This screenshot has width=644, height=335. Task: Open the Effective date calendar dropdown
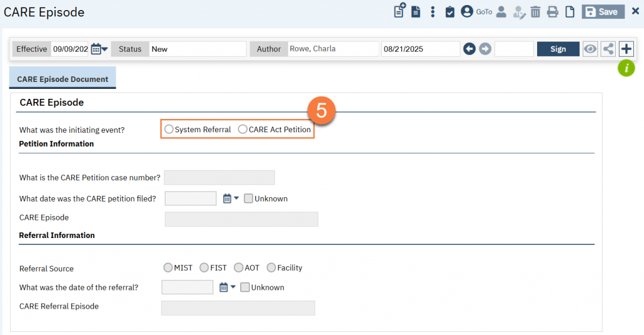tap(99, 49)
